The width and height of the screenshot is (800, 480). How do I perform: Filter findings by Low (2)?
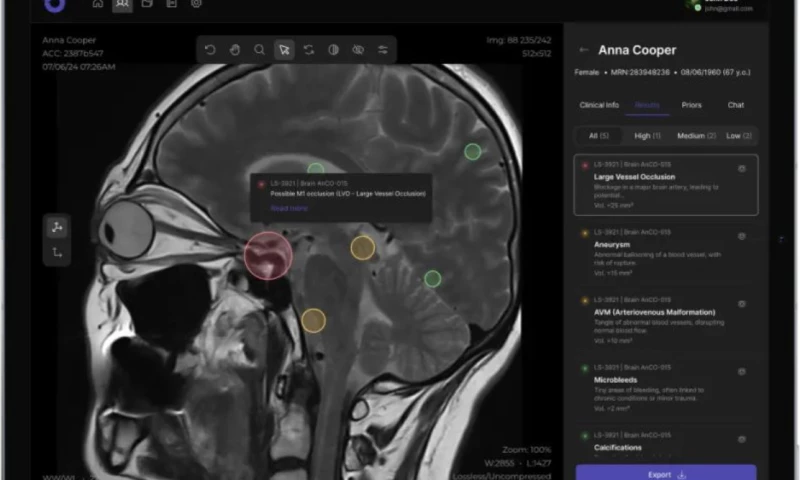click(739, 136)
